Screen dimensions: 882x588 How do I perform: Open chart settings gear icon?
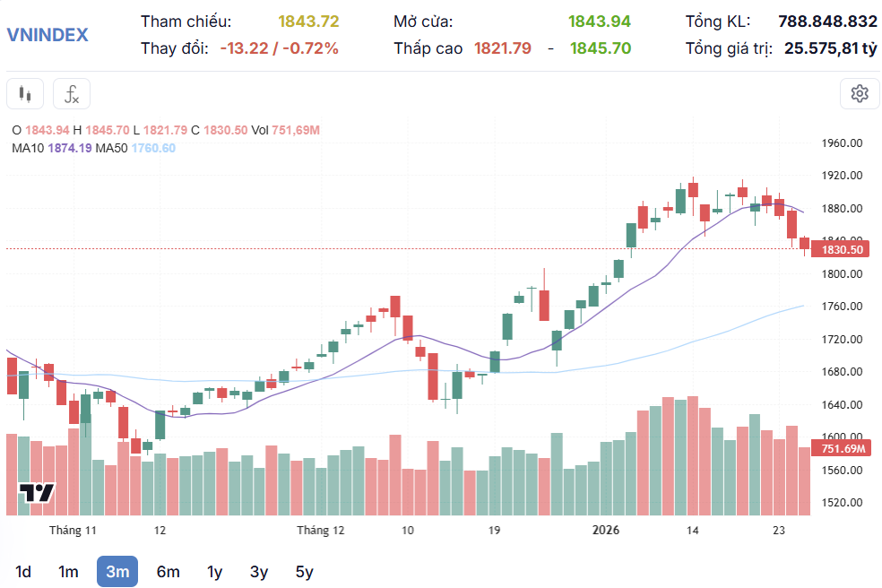tap(860, 93)
